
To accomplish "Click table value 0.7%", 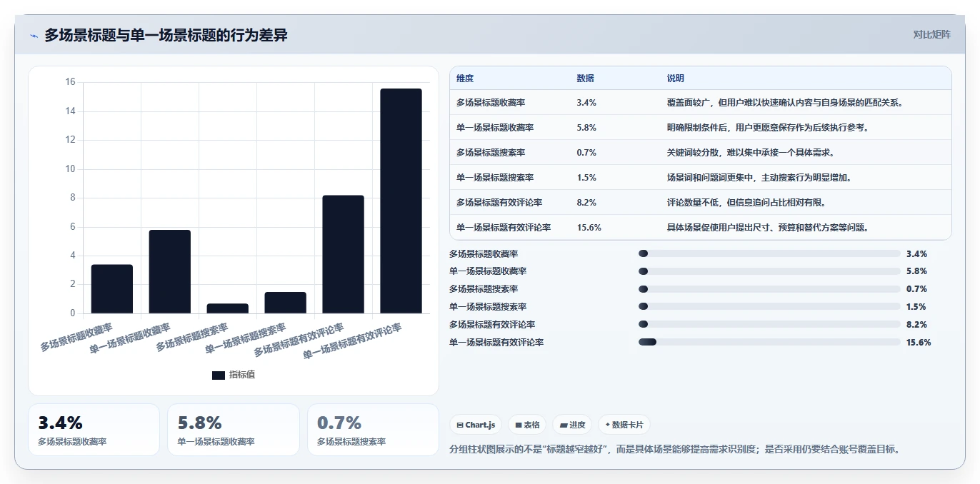I will pos(586,153).
